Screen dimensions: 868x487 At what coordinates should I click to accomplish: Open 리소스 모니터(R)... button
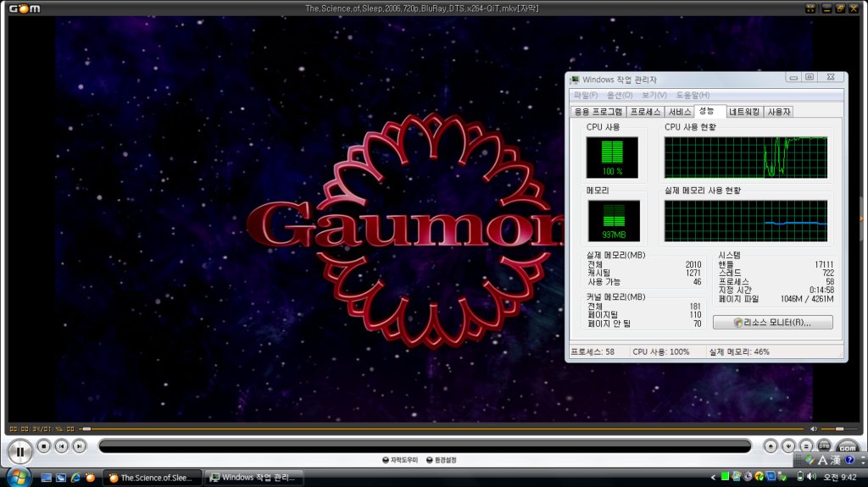point(773,322)
